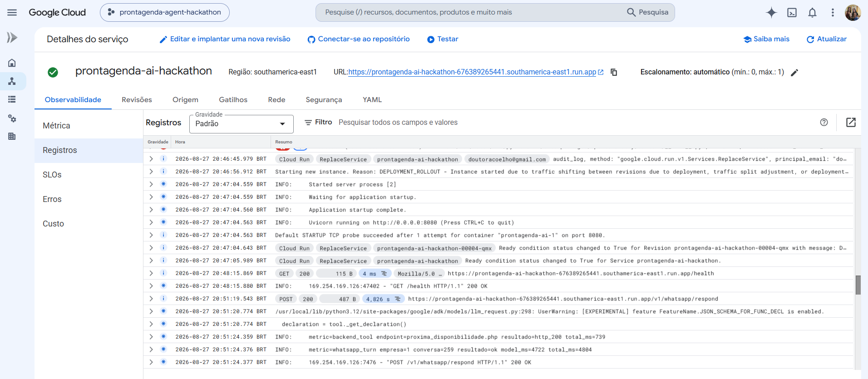
Task: Expand the 20:46:45.979 audit log row
Action: coord(151,159)
